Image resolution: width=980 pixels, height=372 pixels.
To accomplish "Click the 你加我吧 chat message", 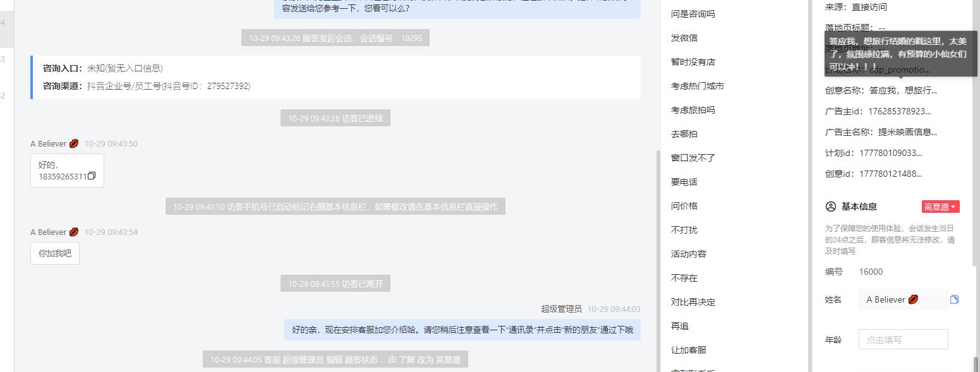I will [x=55, y=253].
